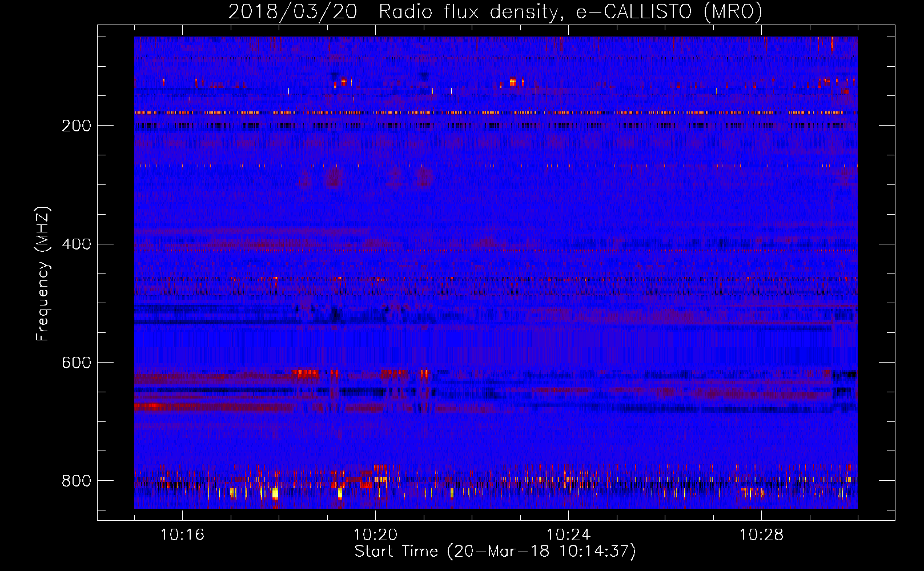Select the 800 frequency tick label
Screen dimensions: 924x571
coord(77,481)
